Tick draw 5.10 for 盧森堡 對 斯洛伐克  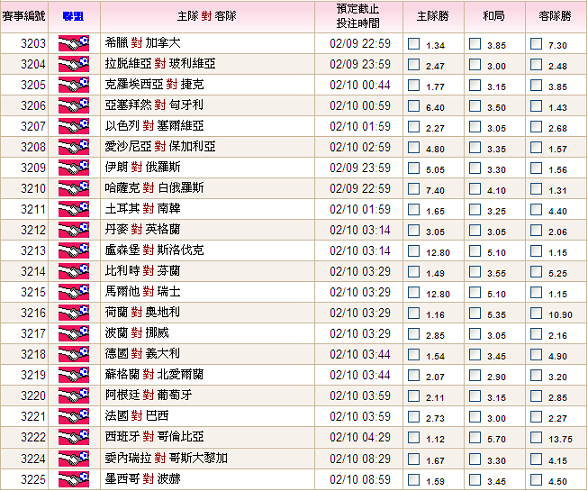coord(475,251)
